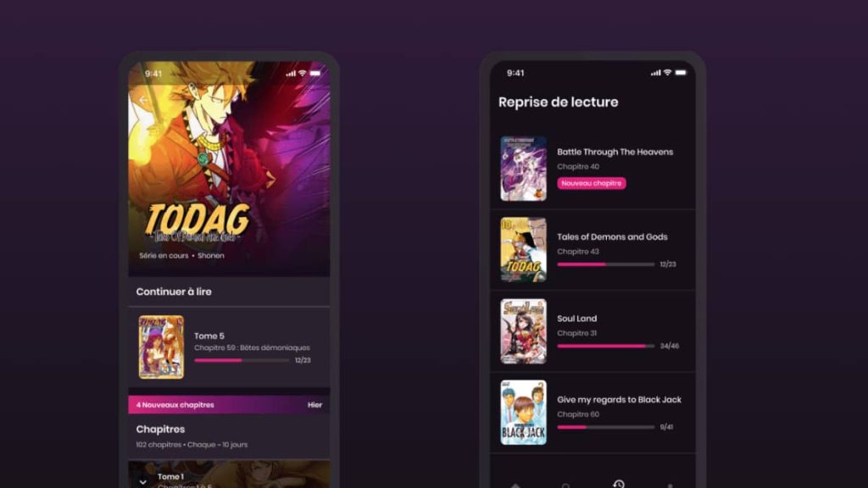Tap the TODAG title logo
Screen dimensions: 868x488
tap(198, 223)
